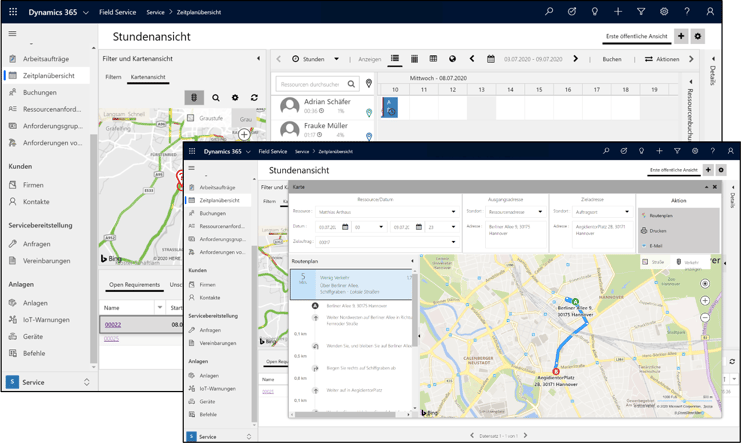Open Service area switcher, back window

pyautogui.click(x=48, y=382)
